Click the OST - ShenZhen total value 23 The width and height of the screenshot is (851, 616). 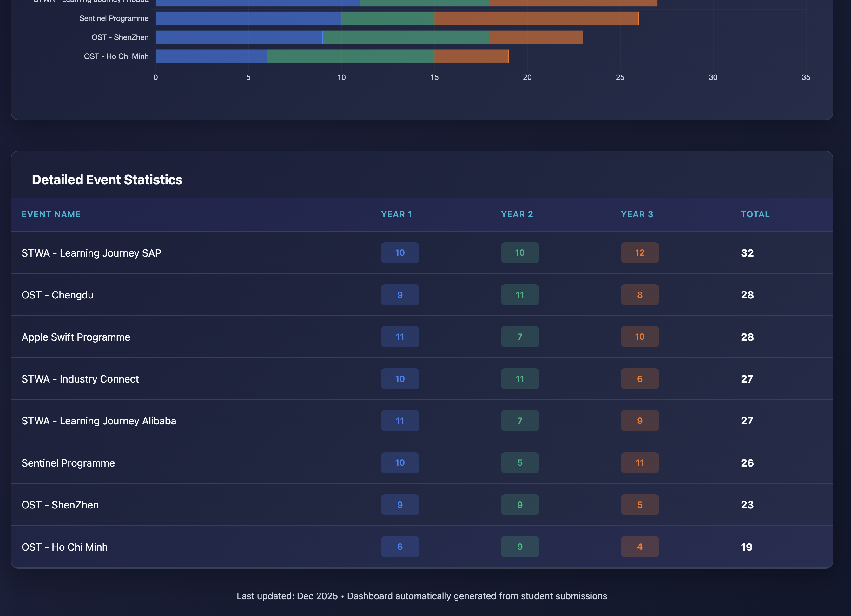click(x=747, y=505)
